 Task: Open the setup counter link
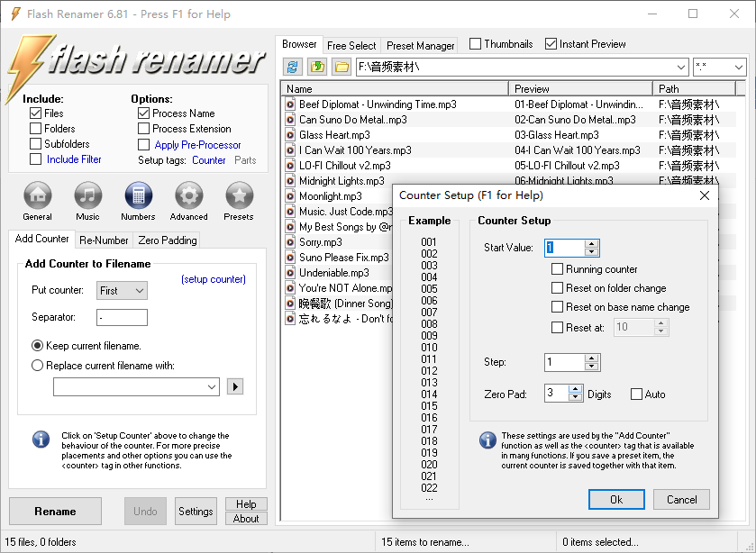pyautogui.click(x=214, y=279)
